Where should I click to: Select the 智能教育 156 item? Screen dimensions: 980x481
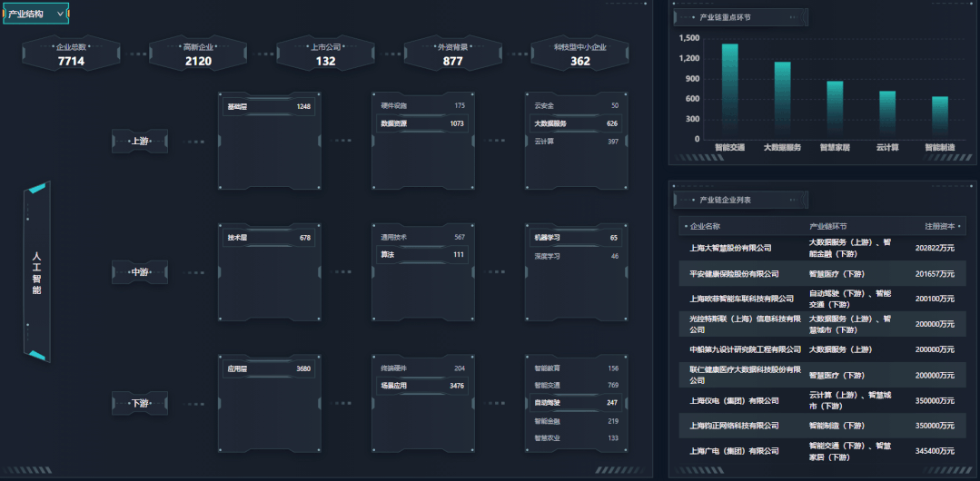pos(576,368)
